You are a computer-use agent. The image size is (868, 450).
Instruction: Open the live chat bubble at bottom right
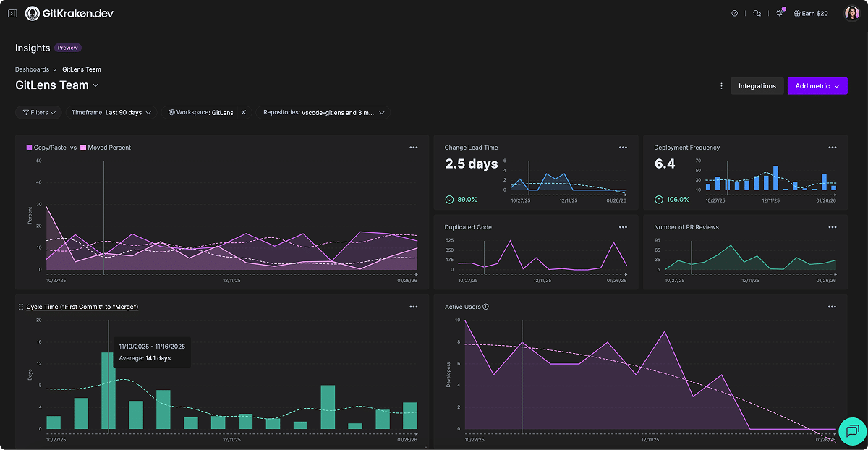coord(851,432)
